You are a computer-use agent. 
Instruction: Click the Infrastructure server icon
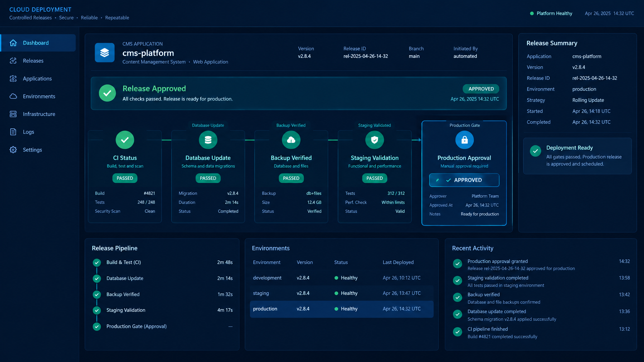13,114
